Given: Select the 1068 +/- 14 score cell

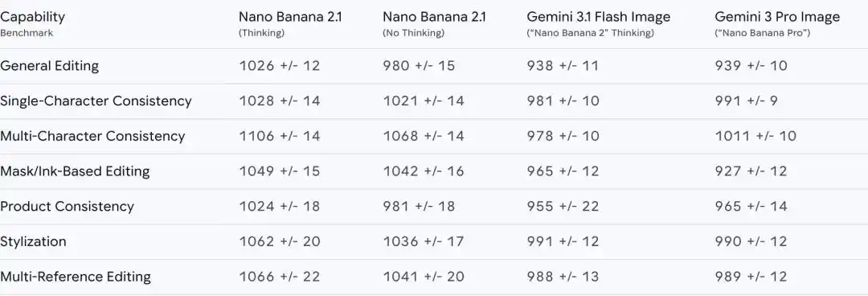Looking at the screenshot, I should pyautogui.click(x=424, y=137).
